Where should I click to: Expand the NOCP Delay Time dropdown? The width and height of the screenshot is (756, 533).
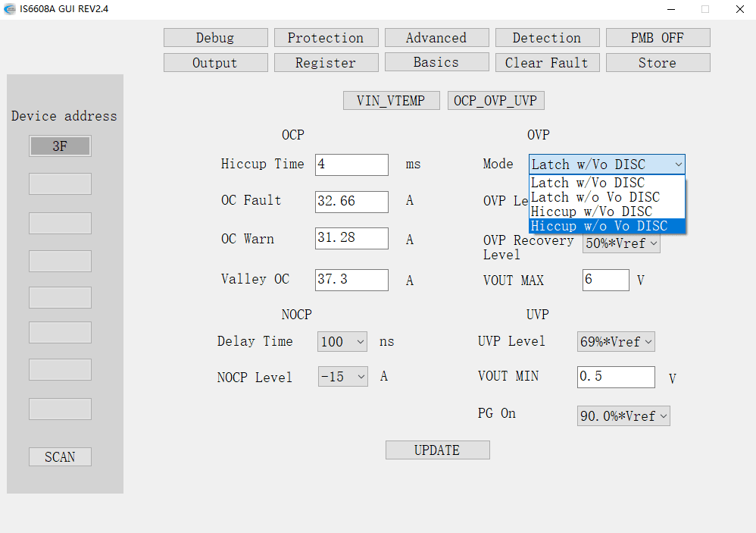pos(342,342)
